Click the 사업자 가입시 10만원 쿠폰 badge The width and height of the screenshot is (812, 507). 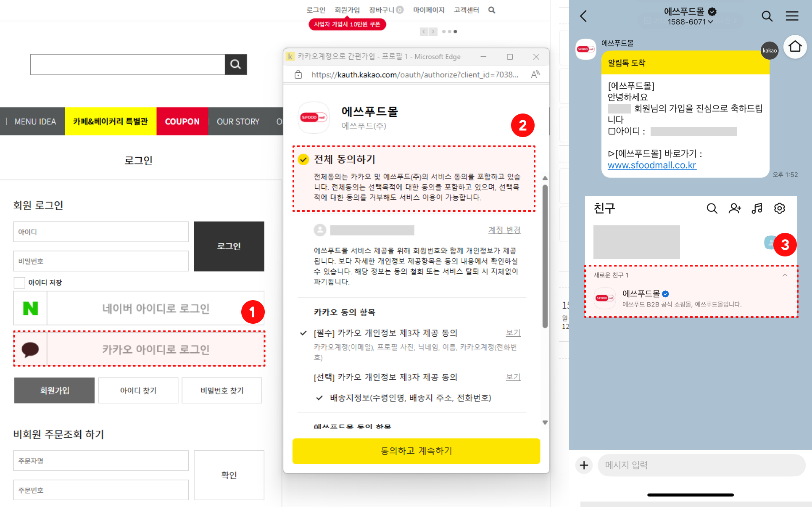pyautogui.click(x=347, y=24)
